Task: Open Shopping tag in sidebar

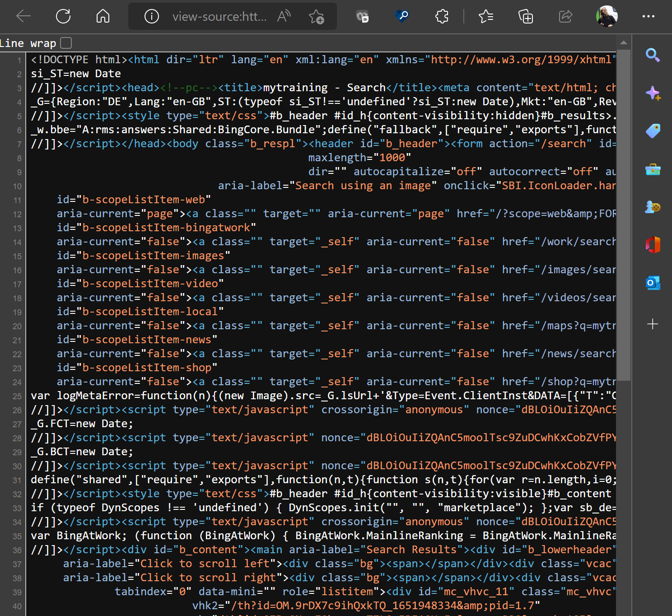Action: pos(653,131)
